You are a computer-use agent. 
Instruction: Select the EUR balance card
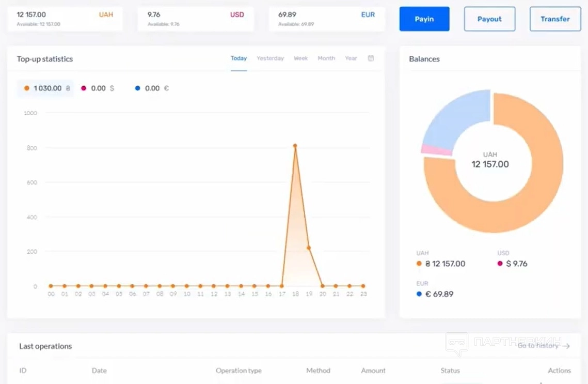(x=326, y=19)
